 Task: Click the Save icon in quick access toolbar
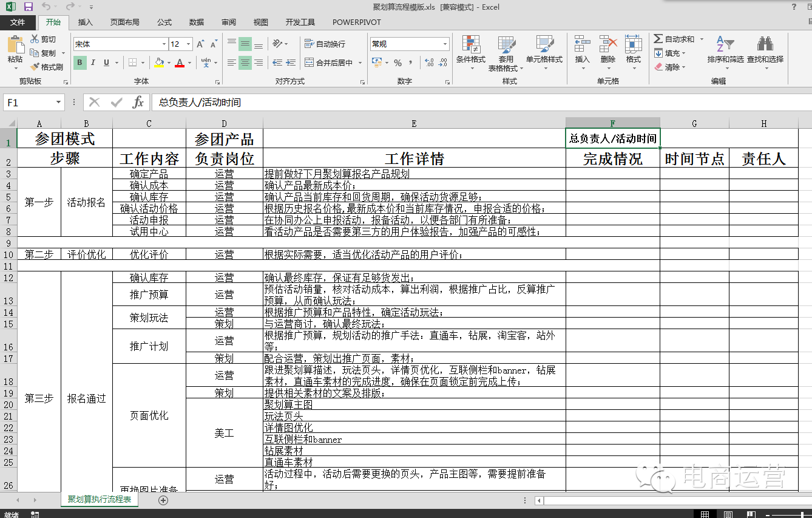[29, 7]
